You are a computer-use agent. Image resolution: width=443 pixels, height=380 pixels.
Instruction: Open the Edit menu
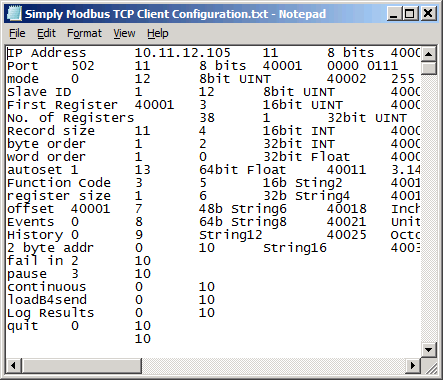point(46,33)
